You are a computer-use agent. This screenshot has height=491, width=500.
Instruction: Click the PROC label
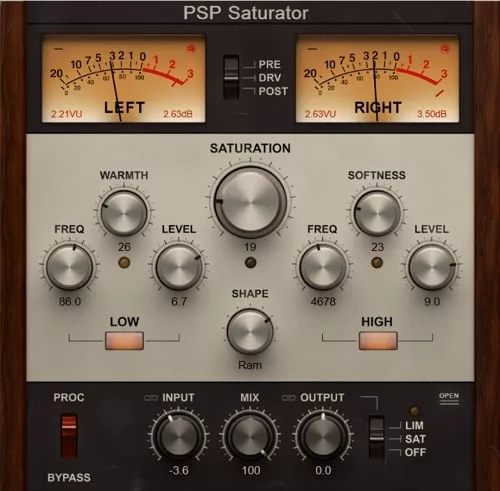coord(69,397)
